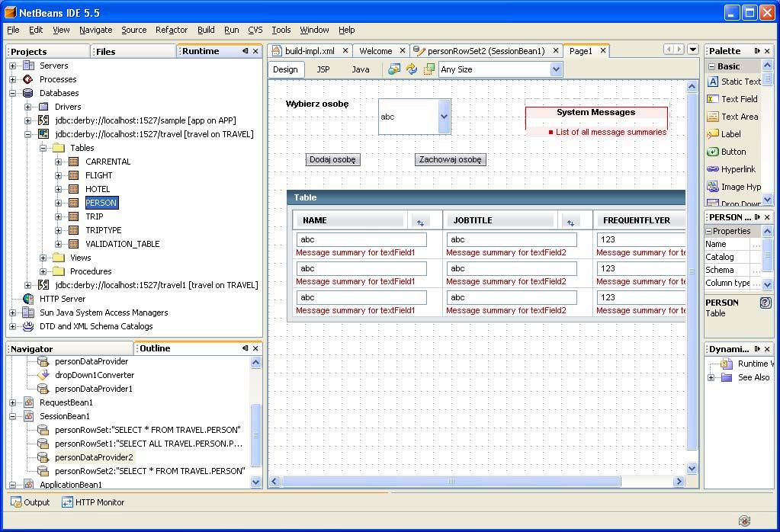
Task: Click the DTD and XML Schema Catalogs icon
Action: tap(28, 326)
